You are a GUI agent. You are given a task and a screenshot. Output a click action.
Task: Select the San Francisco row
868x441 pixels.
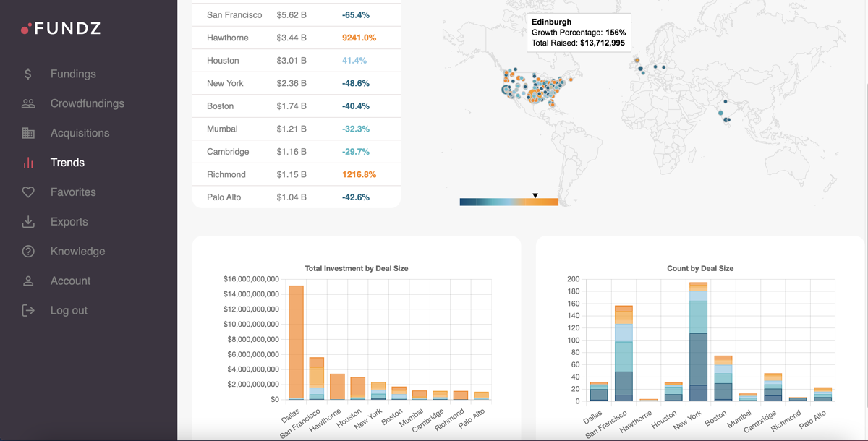click(296, 14)
